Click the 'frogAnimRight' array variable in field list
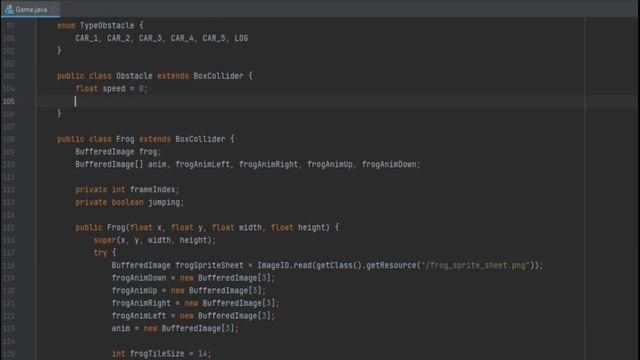640x360 pixels. (x=269, y=164)
